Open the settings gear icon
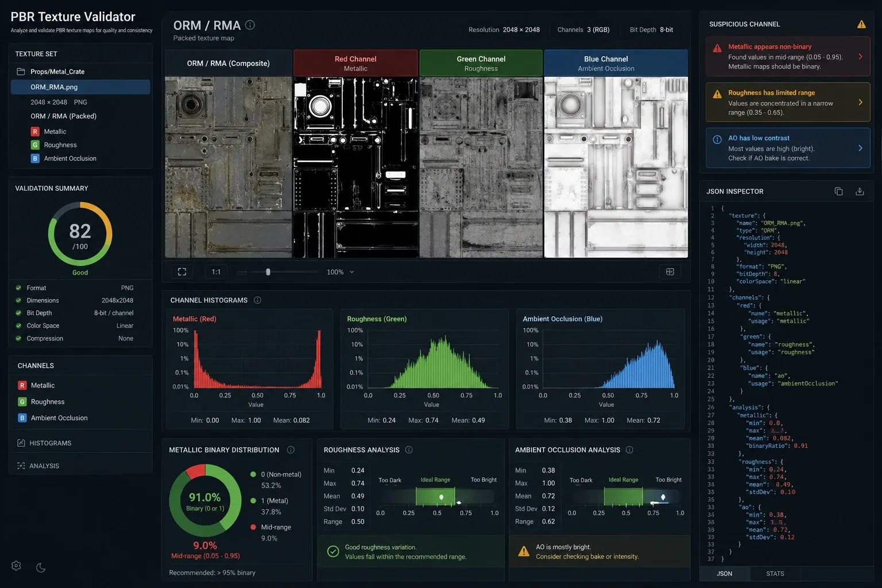This screenshot has height=588, width=882. point(16,566)
